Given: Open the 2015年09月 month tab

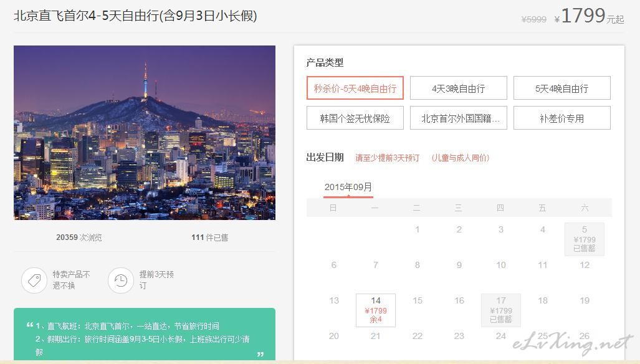Looking at the screenshot, I should (348, 188).
